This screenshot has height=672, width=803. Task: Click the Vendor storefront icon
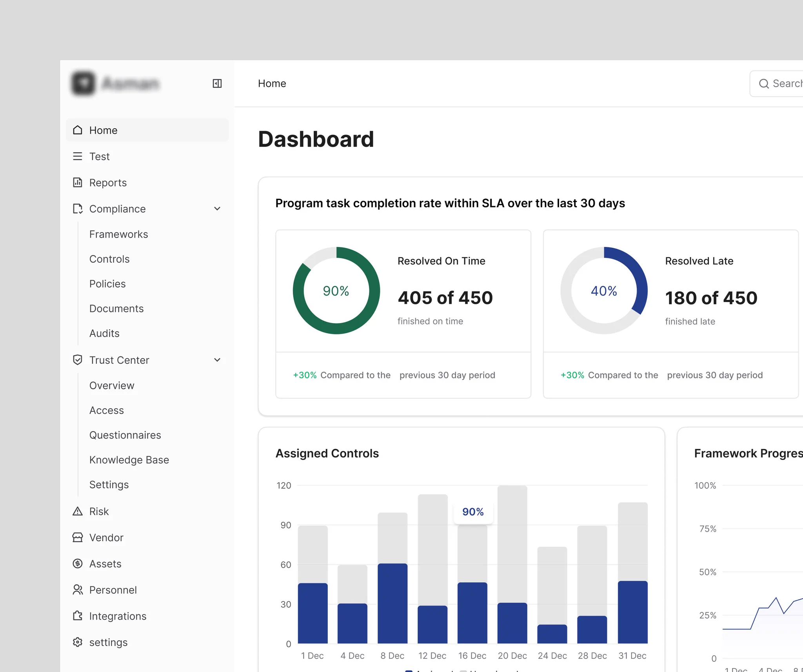[x=78, y=538]
